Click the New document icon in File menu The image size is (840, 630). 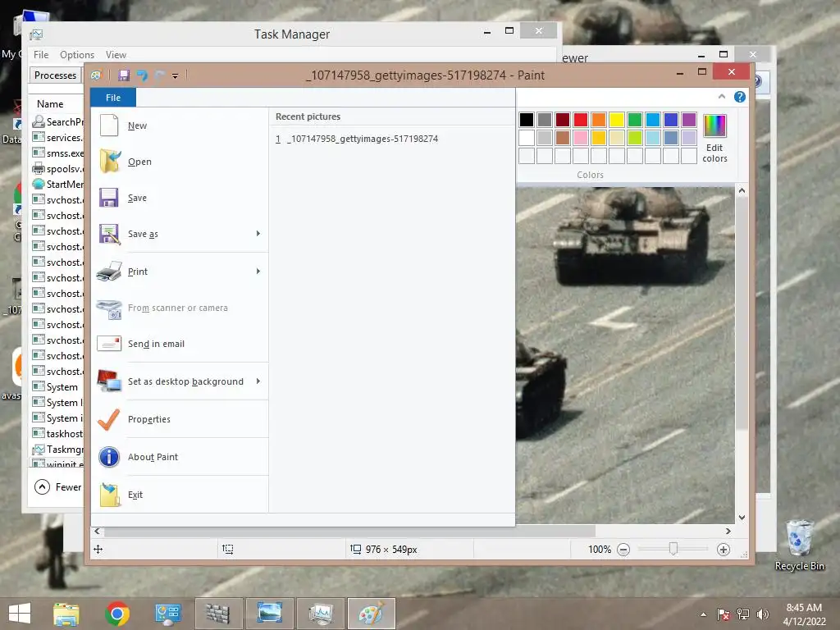point(109,126)
